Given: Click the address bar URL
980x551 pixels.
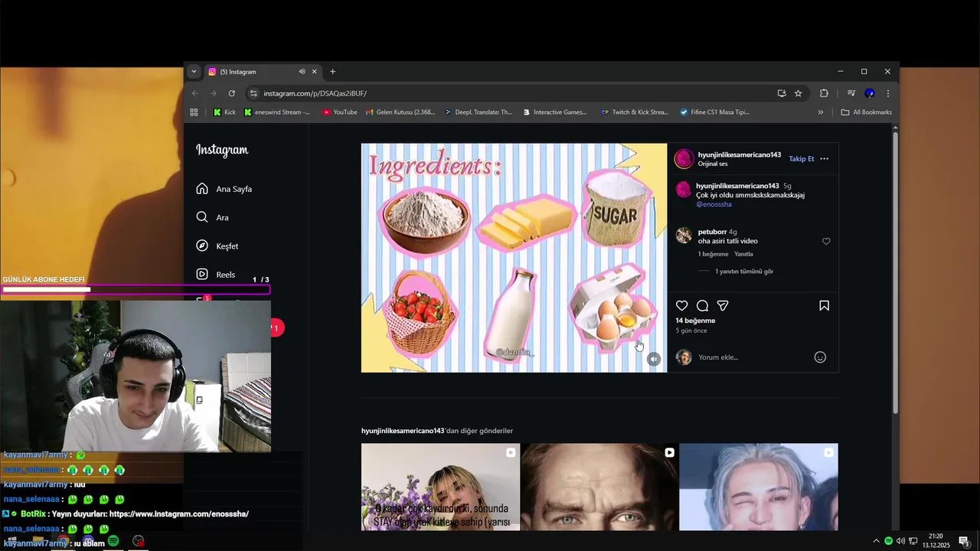Looking at the screenshot, I should pyautogui.click(x=315, y=93).
